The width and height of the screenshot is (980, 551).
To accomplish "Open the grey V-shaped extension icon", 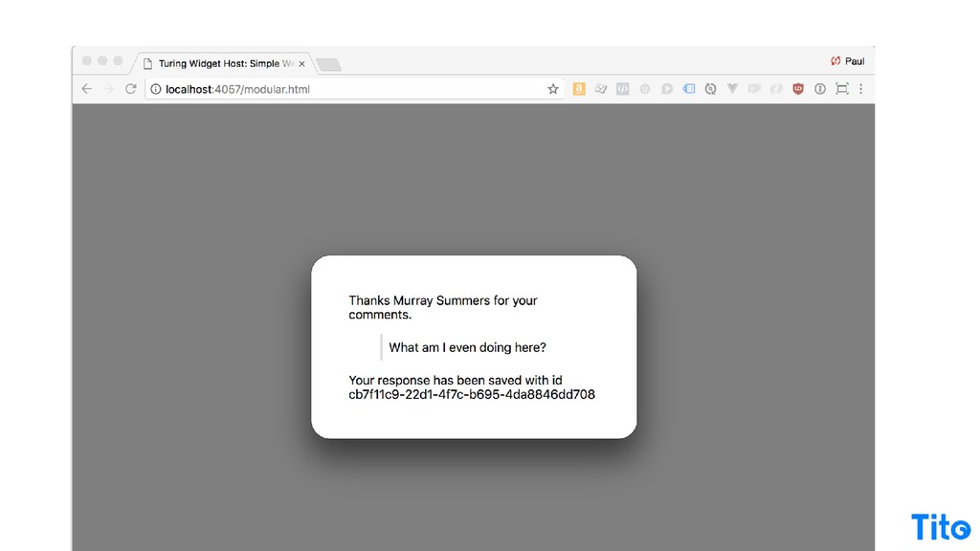I will (x=732, y=89).
